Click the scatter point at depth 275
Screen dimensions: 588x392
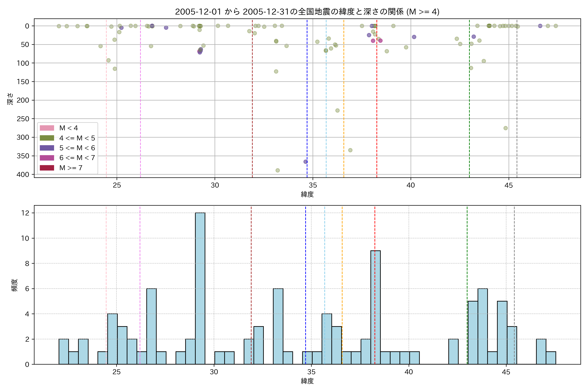point(506,128)
